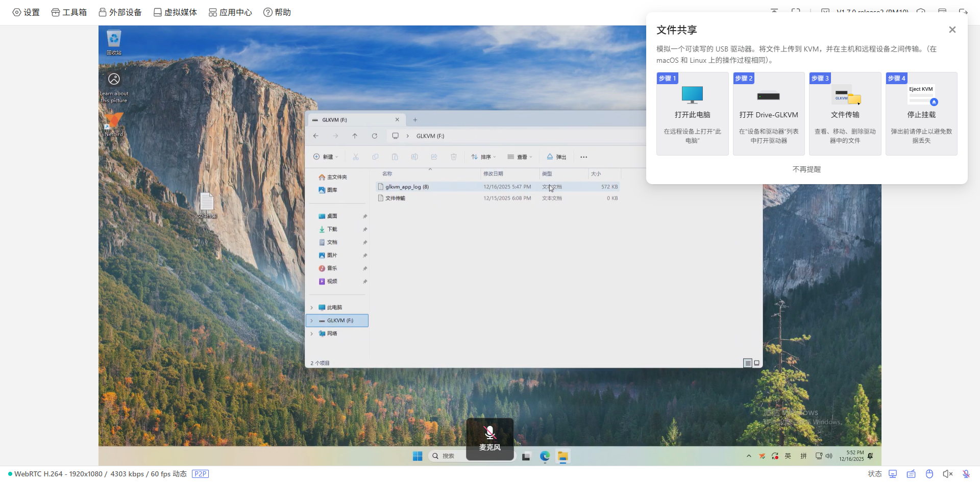Open the 查看 view dropdown

(x=520, y=157)
